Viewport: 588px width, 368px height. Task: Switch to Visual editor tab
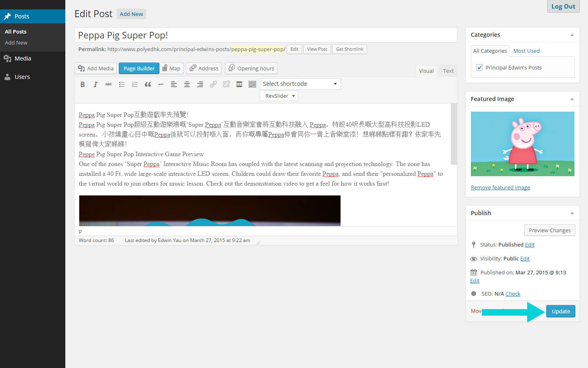(x=426, y=71)
